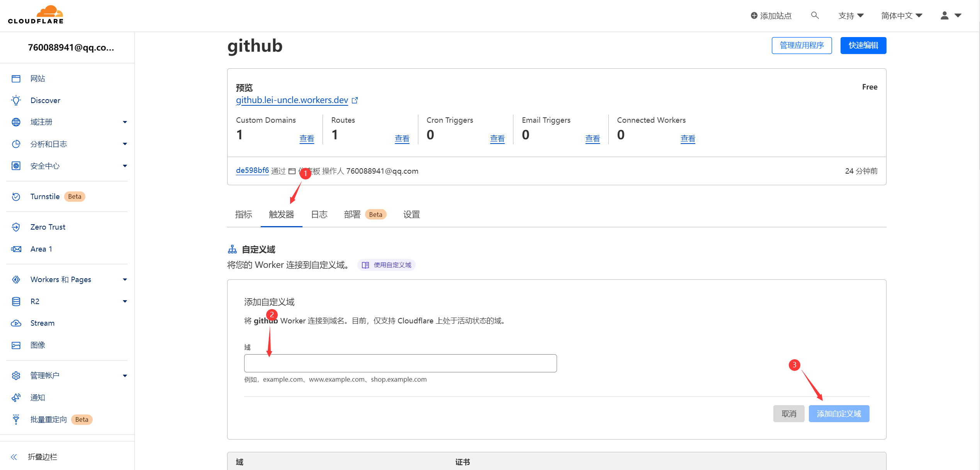Click the R2 database icon
The image size is (980, 470).
tap(16, 301)
